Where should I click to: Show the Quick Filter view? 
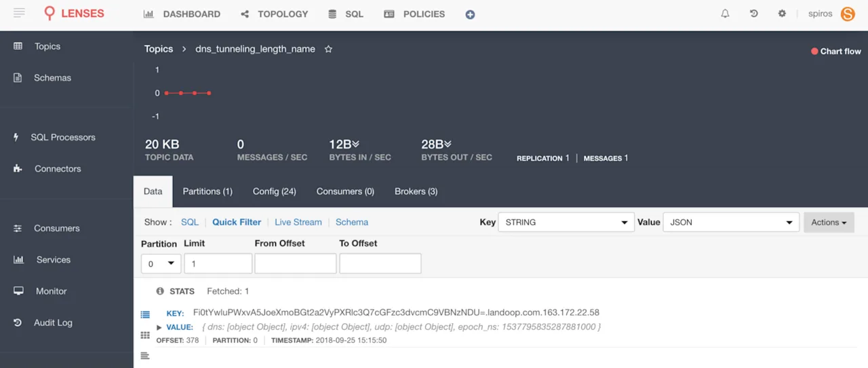[237, 222]
